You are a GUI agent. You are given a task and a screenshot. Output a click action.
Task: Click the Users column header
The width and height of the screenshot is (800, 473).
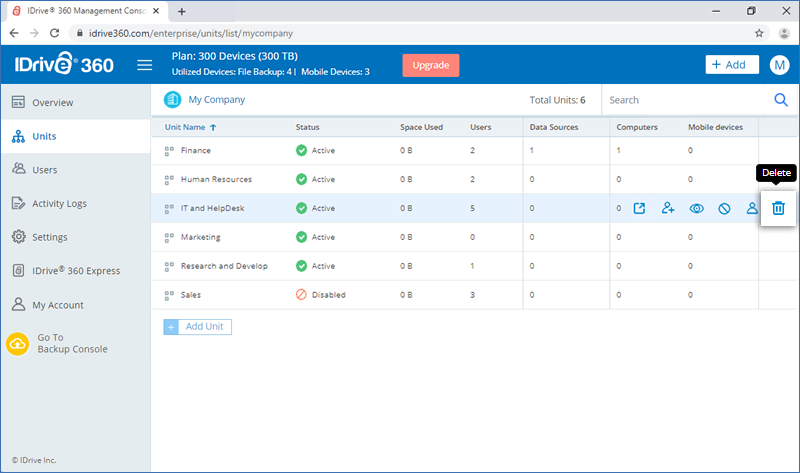pyautogui.click(x=481, y=127)
